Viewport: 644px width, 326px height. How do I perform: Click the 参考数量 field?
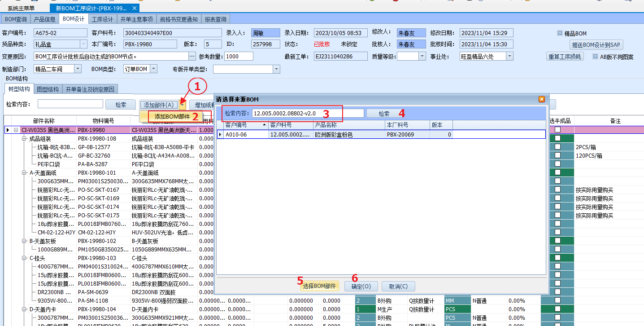(239, 56)
